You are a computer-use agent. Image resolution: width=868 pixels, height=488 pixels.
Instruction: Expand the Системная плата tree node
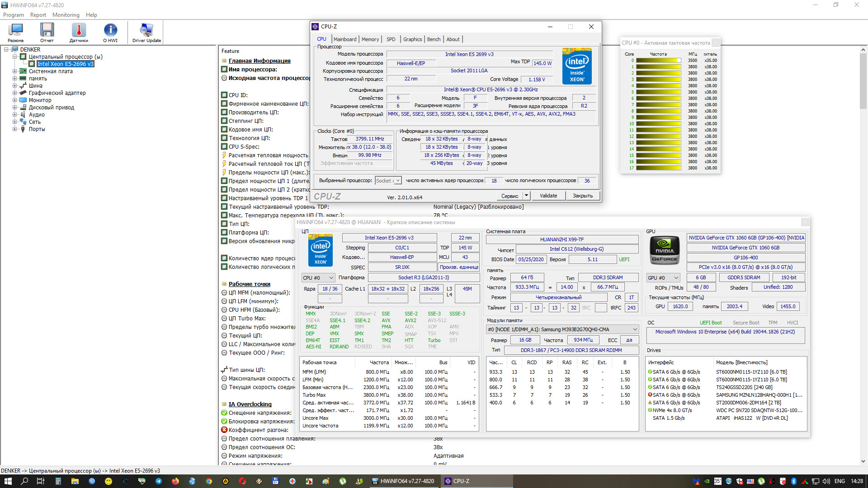point(15,71)
